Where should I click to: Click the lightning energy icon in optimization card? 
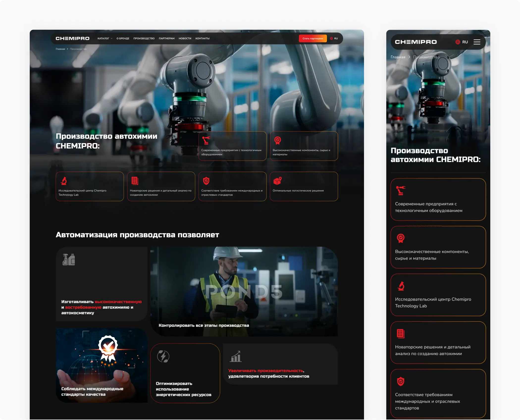pyautogui.click(x=163, y=356)
